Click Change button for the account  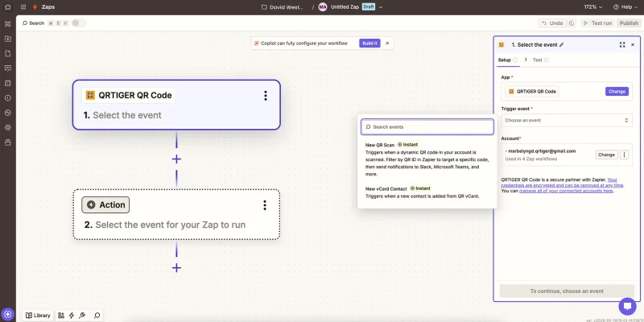tap(607, 155)
